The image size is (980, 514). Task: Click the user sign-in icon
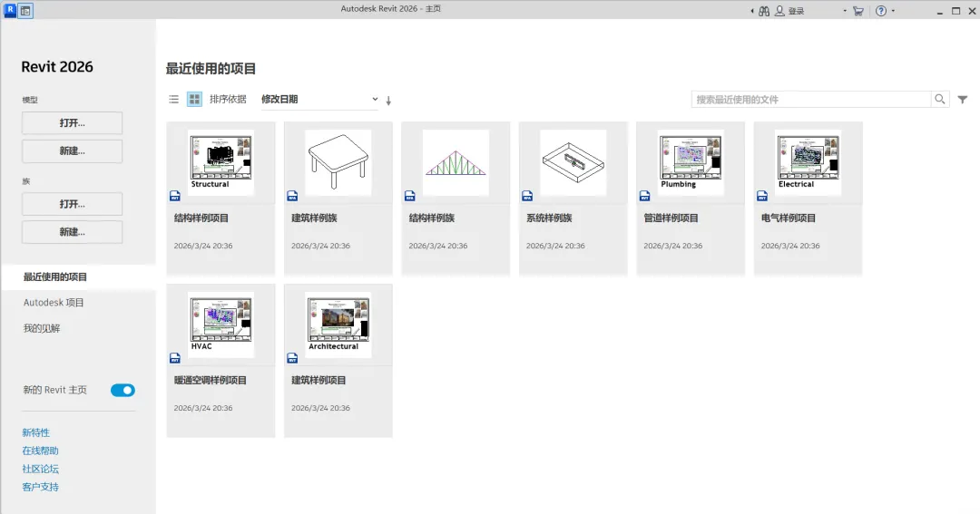point(779,11)
